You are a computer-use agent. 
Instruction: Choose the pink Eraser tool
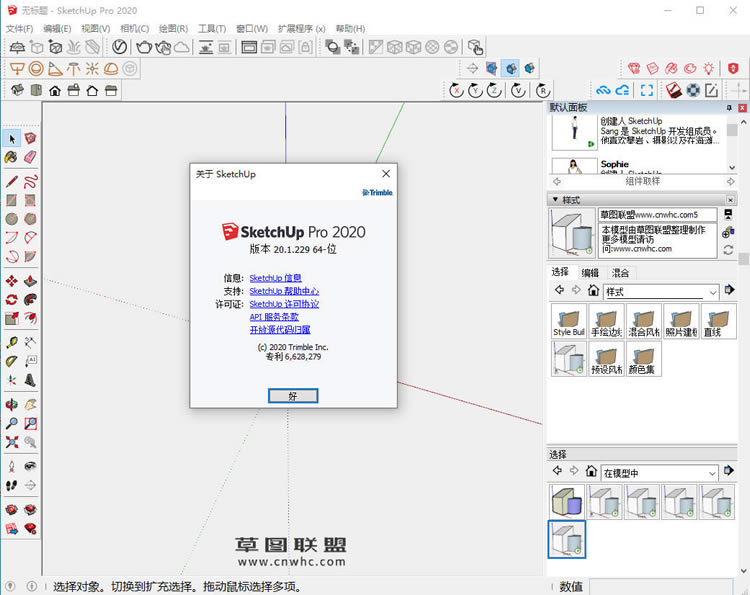(x=30, y=157)
